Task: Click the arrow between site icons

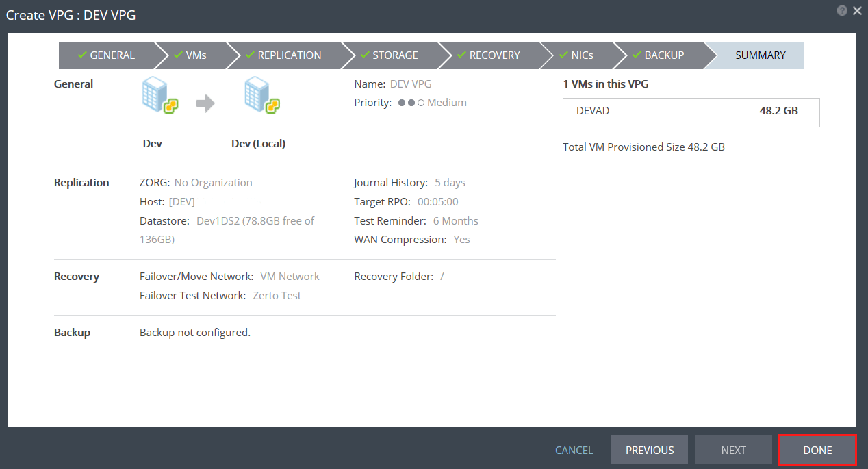Action: [x=205, y=103]
